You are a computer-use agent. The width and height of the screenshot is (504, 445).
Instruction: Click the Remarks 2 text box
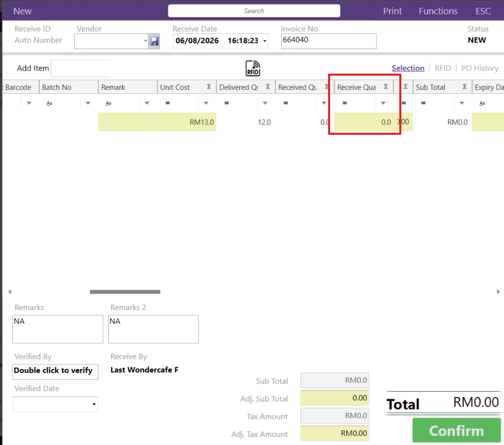[153, 329]
